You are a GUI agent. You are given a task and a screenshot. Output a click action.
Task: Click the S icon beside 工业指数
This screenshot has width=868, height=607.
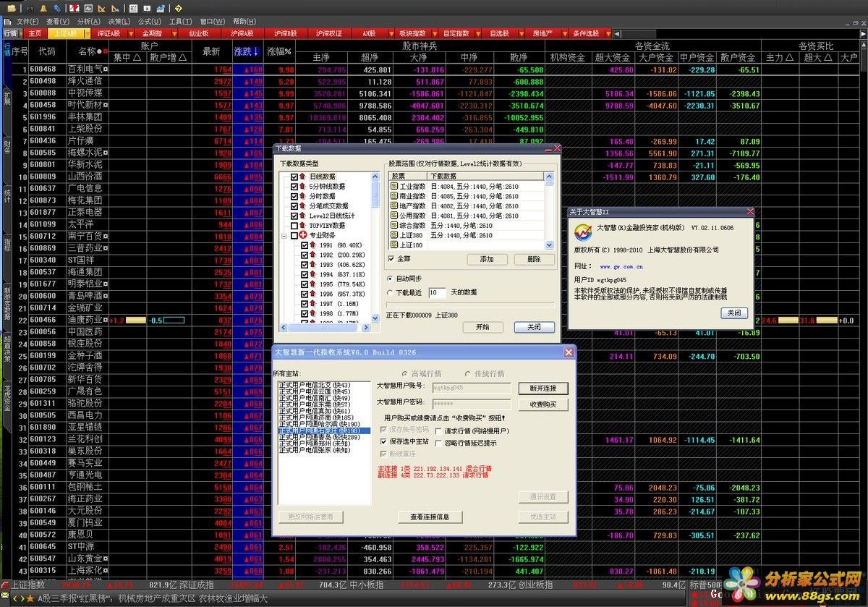394,186
